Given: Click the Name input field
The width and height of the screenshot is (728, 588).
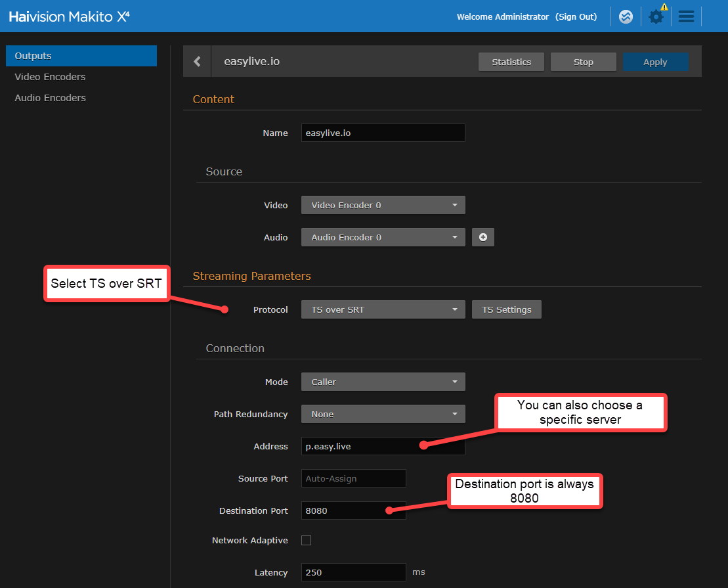Looking at the screenshot, I should pos(383,133).
